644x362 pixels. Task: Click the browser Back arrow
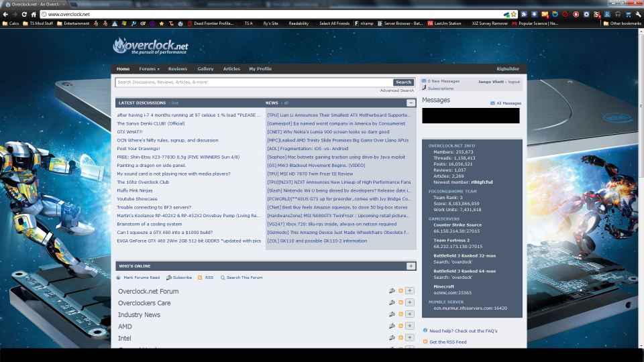click(x=5, y=14)
